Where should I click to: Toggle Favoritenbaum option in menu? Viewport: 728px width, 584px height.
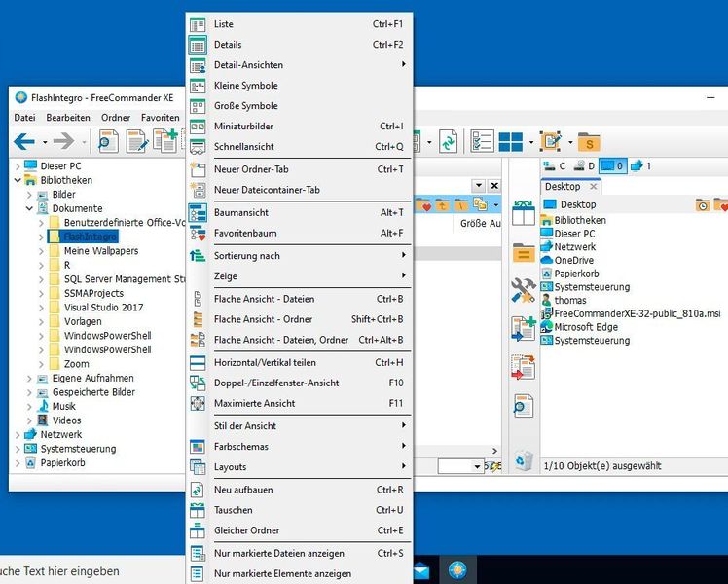point(300,233)
